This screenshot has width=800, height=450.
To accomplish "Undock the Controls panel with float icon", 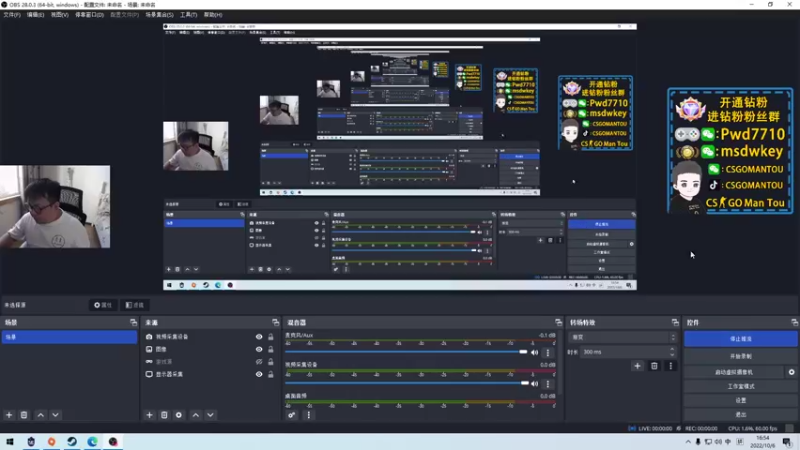I will pos(794,322).
